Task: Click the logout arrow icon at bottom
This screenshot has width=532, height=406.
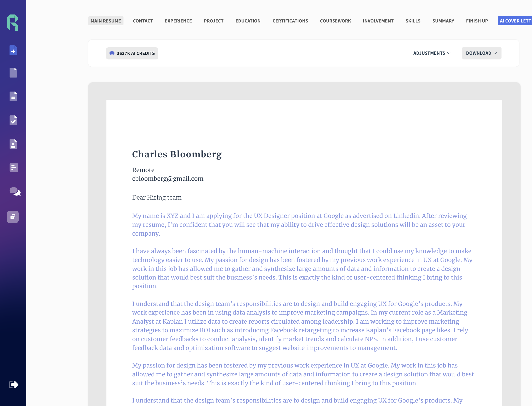Action: 13,385
